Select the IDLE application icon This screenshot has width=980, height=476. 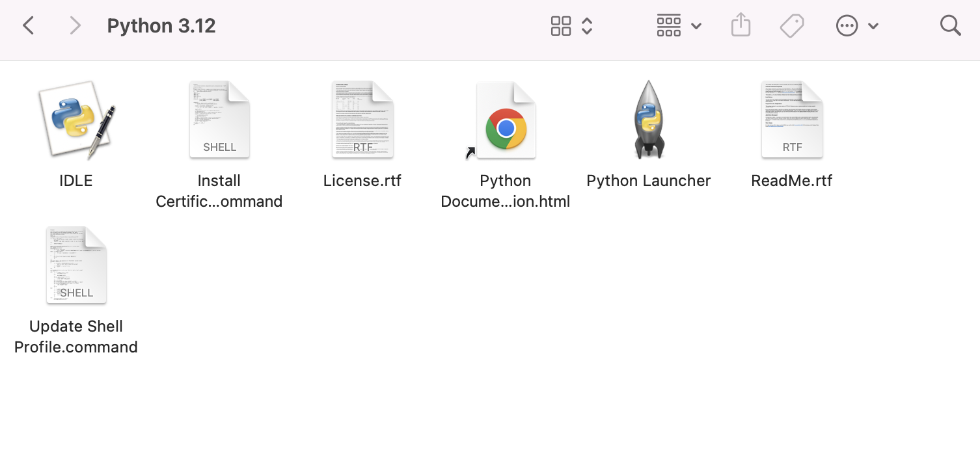(x=76, y=120)
